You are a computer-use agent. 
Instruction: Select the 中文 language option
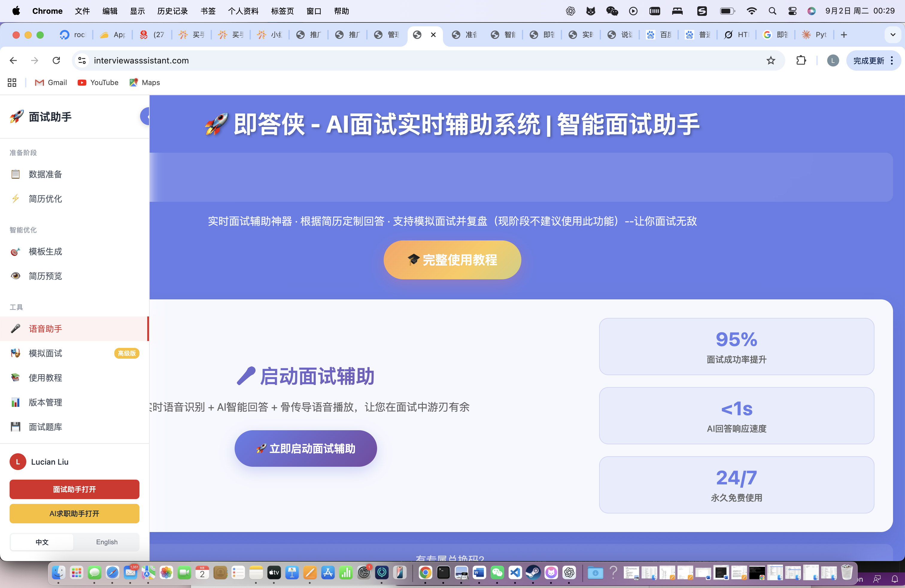[42, 542]
